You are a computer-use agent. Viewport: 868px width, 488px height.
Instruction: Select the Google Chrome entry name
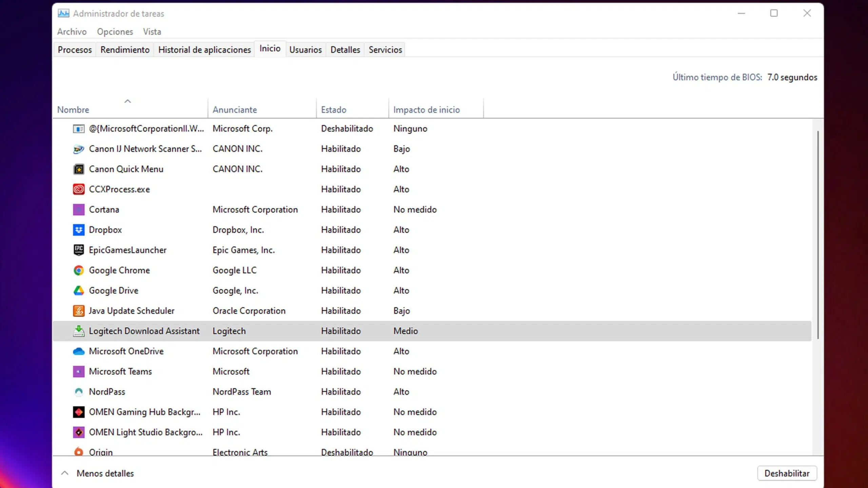click(119, 270)
